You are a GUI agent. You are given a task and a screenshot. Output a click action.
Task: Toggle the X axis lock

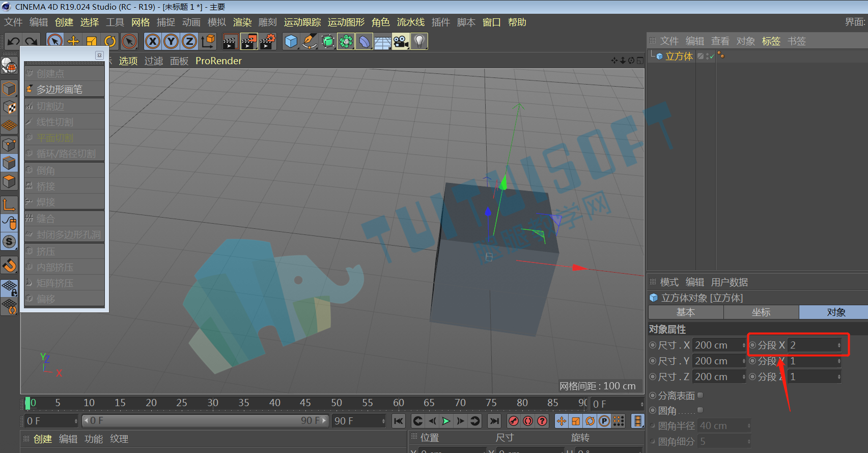coord(153,41)
